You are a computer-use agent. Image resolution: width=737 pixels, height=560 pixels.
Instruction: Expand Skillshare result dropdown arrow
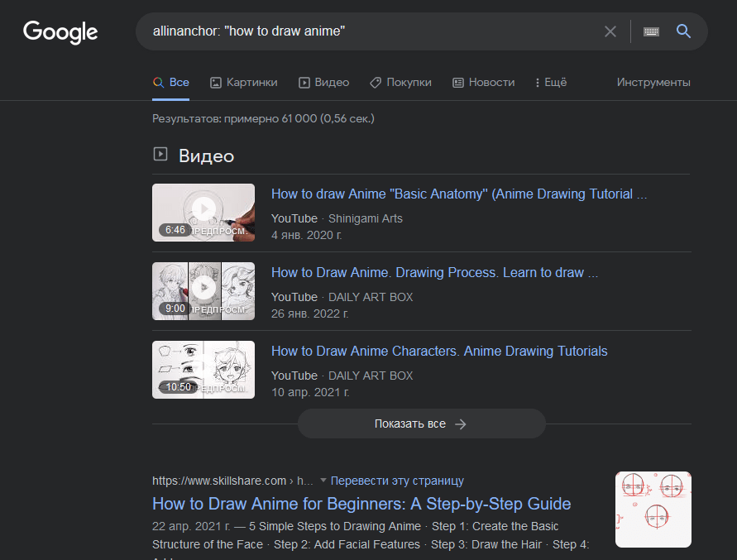[x=323, y=481]
